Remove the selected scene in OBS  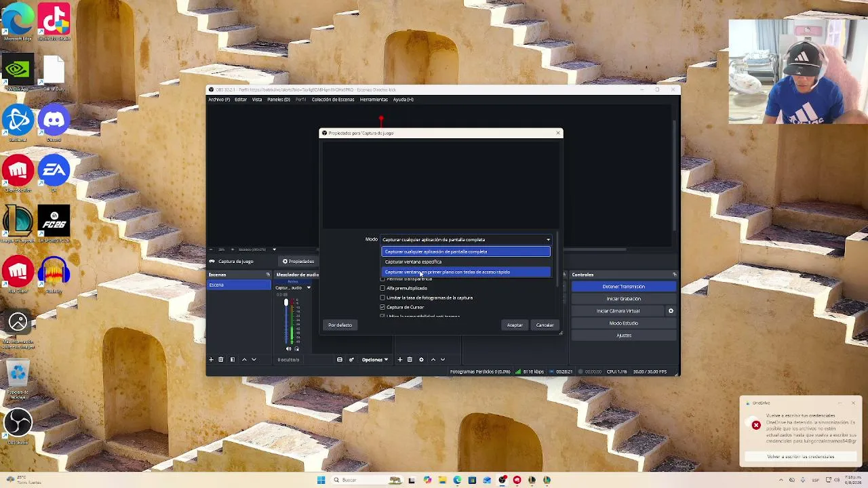220,360
